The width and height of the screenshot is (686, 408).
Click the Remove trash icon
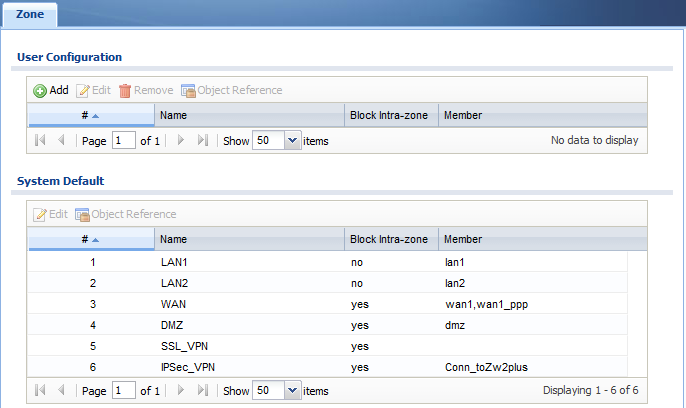pos(125,91)
